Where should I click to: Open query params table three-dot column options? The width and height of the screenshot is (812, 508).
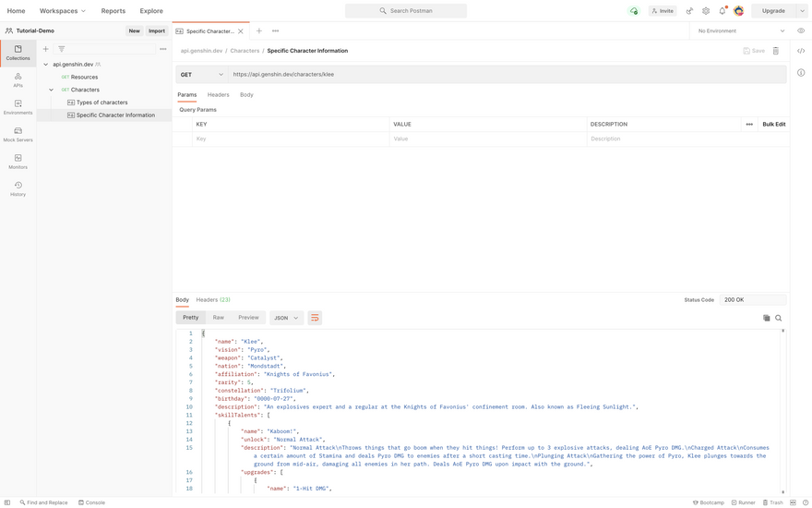tap(749, 125)
